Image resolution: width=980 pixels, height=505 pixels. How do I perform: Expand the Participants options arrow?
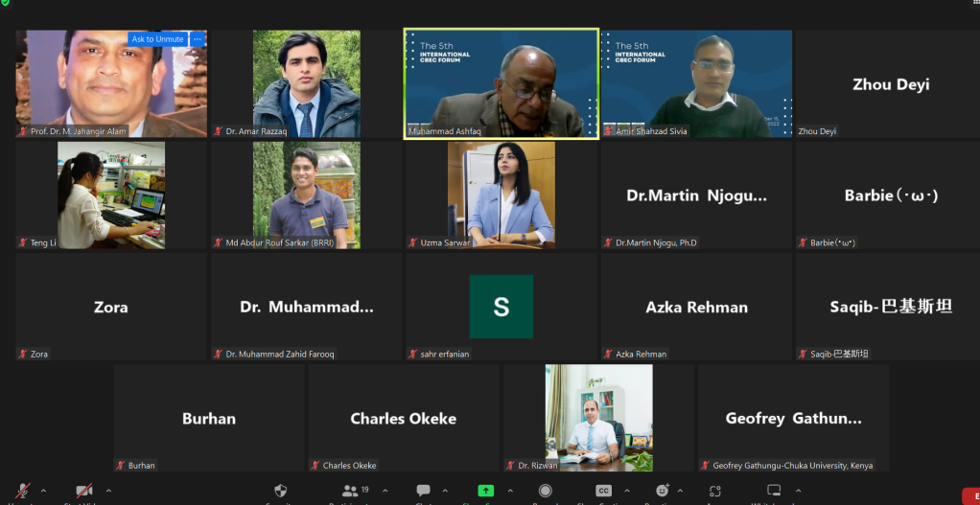pyautogui.click(x=385, y=491)
